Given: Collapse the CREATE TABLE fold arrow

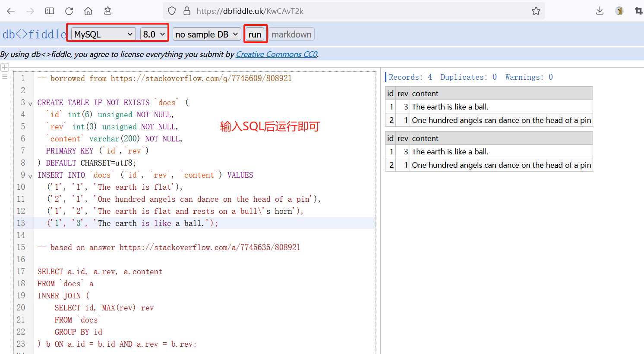Looking at the screenshot, I should pos(30,103).
